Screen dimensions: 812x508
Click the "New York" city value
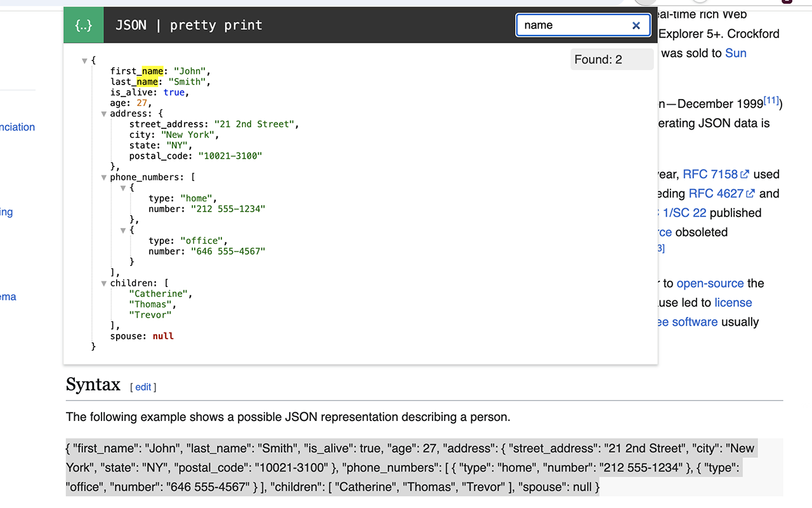point(187,135)
